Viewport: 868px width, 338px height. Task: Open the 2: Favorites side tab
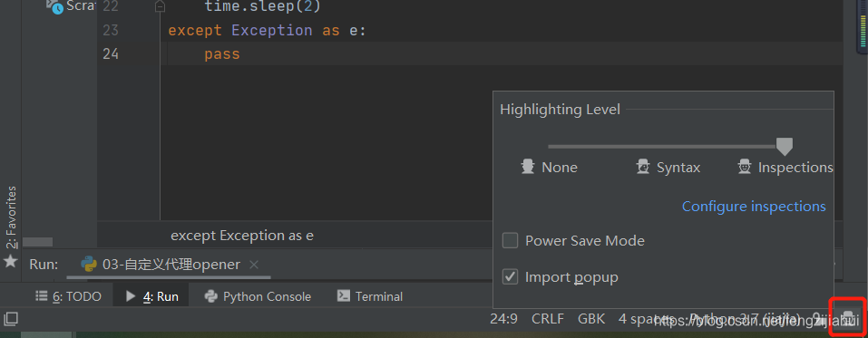click(11, 217)
